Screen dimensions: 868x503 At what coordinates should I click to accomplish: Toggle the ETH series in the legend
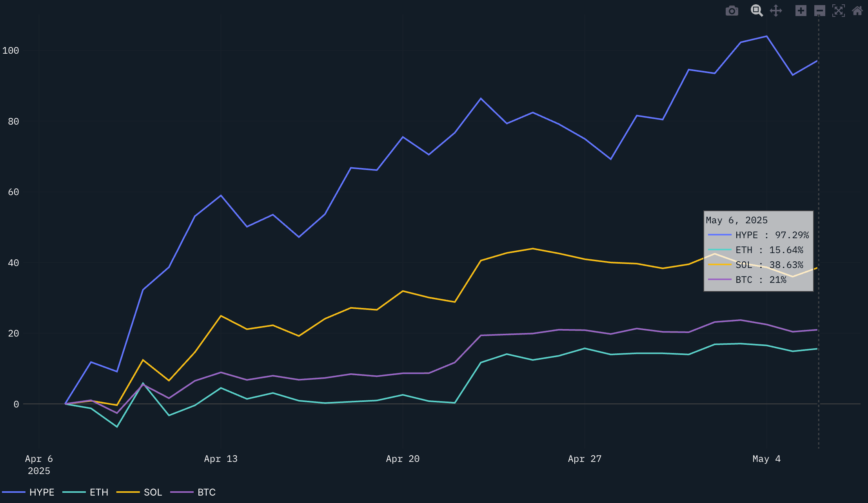(99, 492)
